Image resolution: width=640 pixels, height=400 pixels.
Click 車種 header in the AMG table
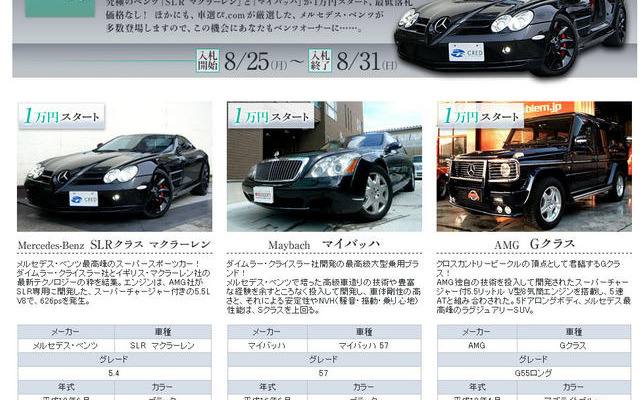tap(574, 331)
